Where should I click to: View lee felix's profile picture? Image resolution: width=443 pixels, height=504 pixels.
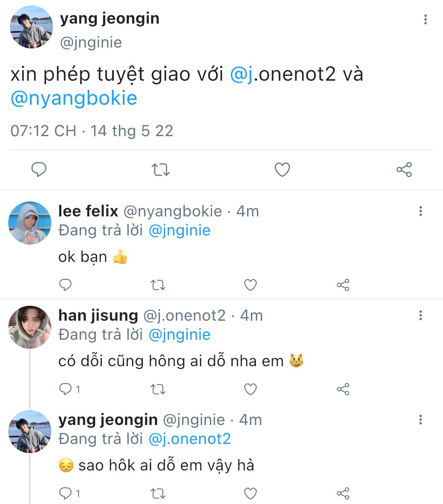30,223
